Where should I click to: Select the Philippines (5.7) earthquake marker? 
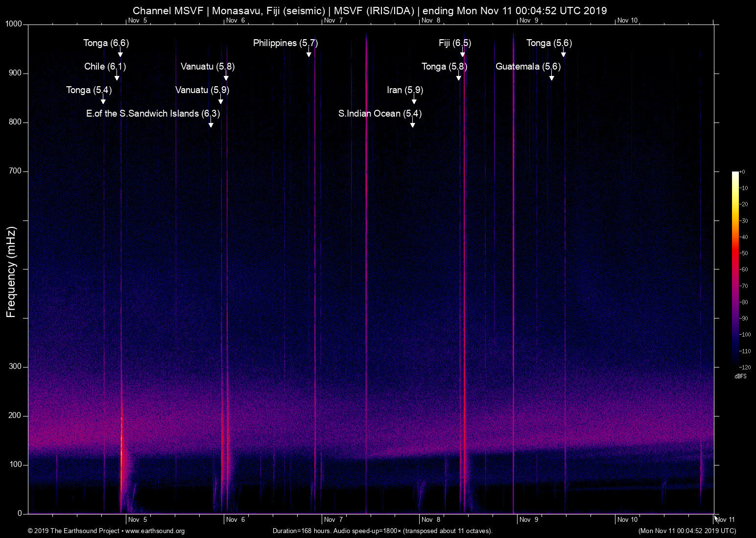pos(285,43)
